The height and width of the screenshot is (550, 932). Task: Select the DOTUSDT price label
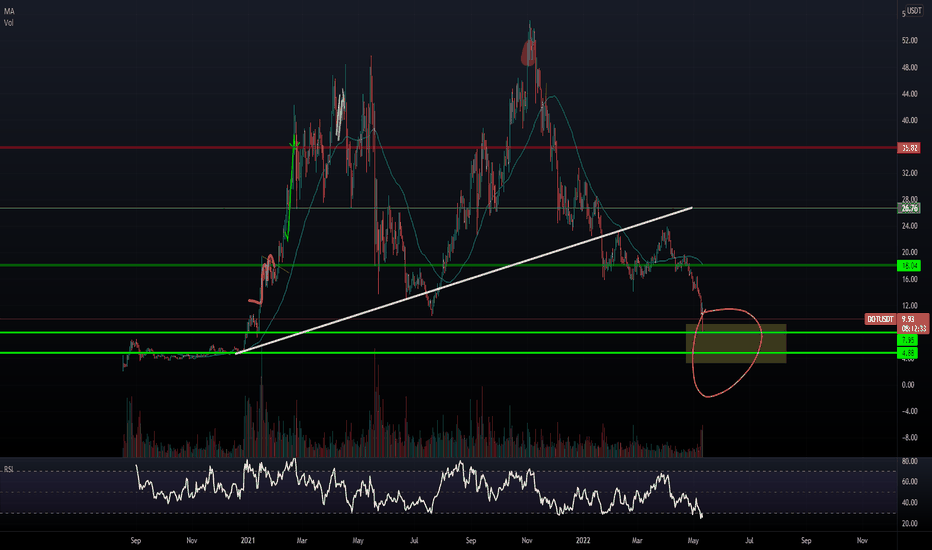880,319
